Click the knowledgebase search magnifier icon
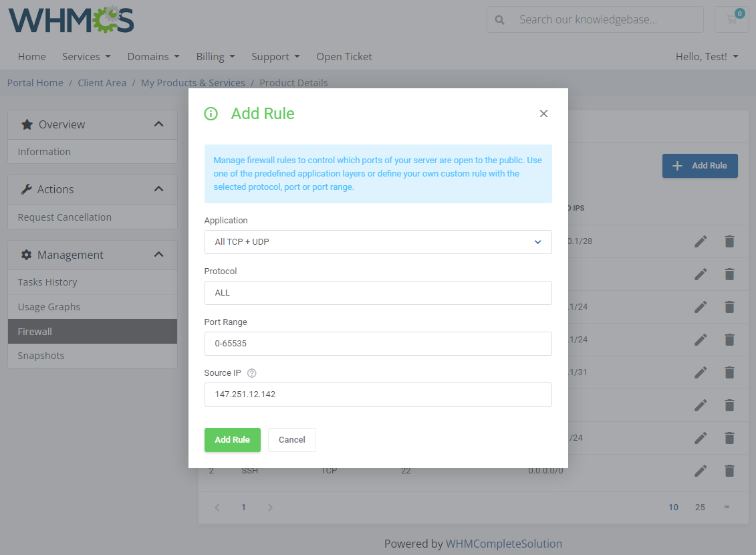The image size is (756, 555). click(499, 20)
